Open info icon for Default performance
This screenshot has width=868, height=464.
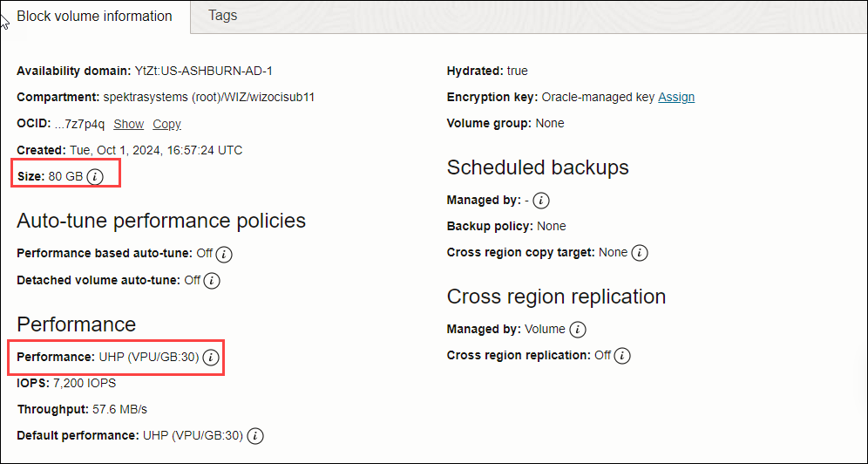click(255, 436)
